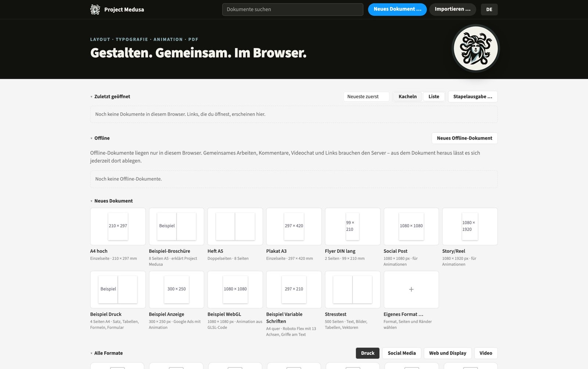Click the '500 Seiten · Text, Bilder' Stresstest description

point(346,324)
